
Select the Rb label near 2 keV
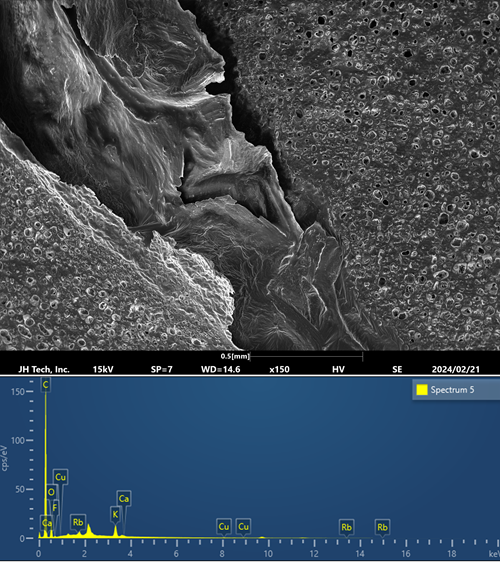coord(78,522)
